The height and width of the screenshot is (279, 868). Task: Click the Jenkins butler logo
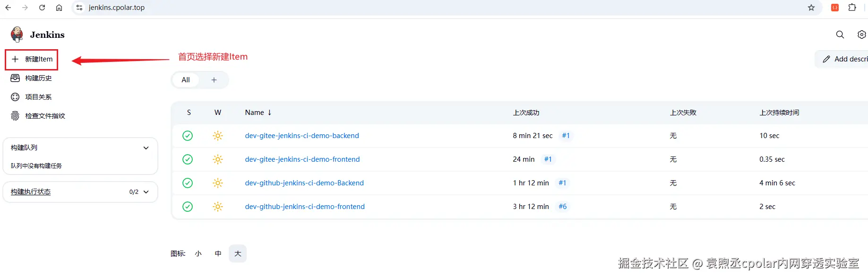click(17, 35)
